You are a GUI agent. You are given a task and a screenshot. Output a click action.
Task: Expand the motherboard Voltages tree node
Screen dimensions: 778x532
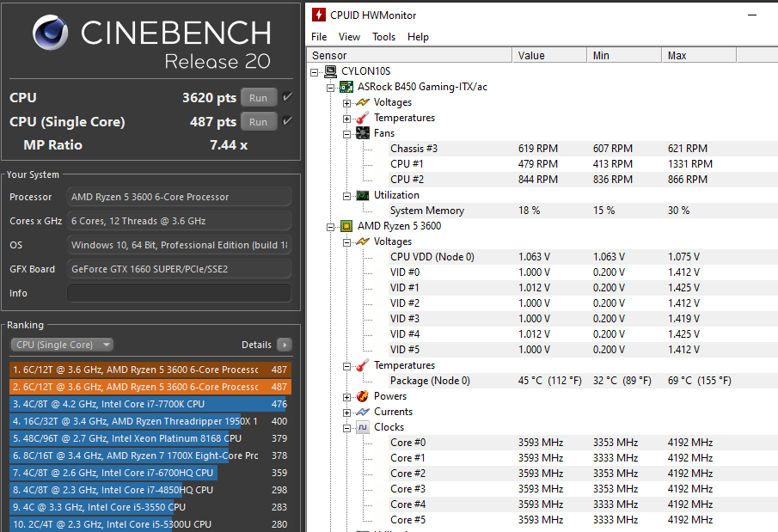pos(347,102)
